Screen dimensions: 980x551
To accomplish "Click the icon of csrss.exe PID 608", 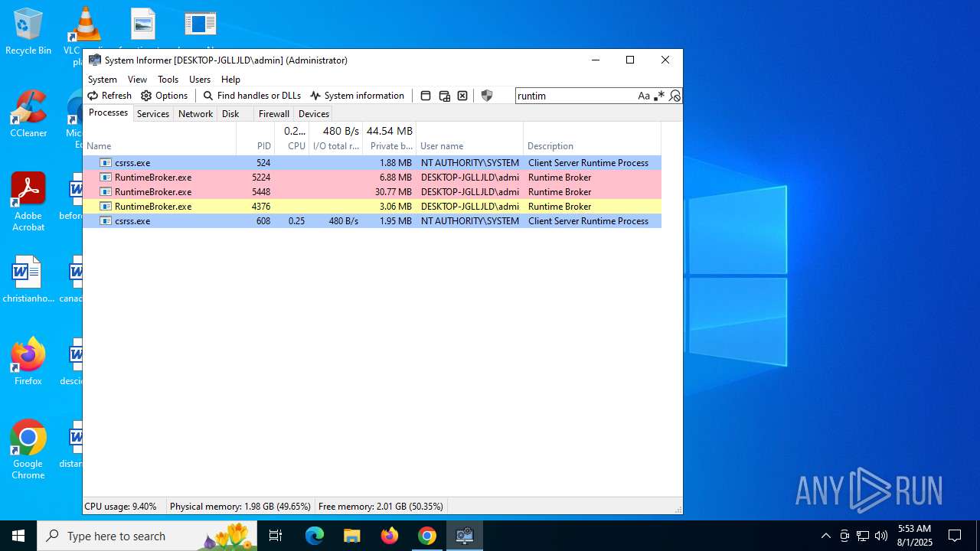I will point(106,221).
